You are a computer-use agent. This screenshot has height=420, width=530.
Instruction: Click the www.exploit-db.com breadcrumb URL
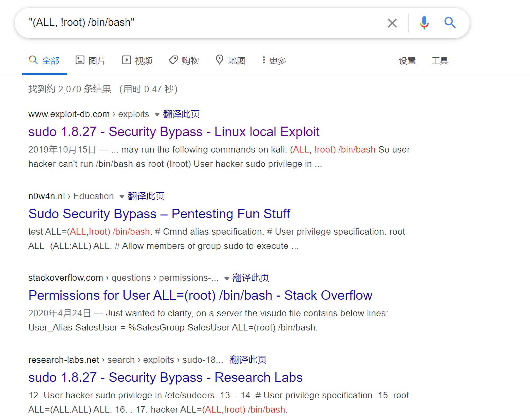tap(89, 114)
